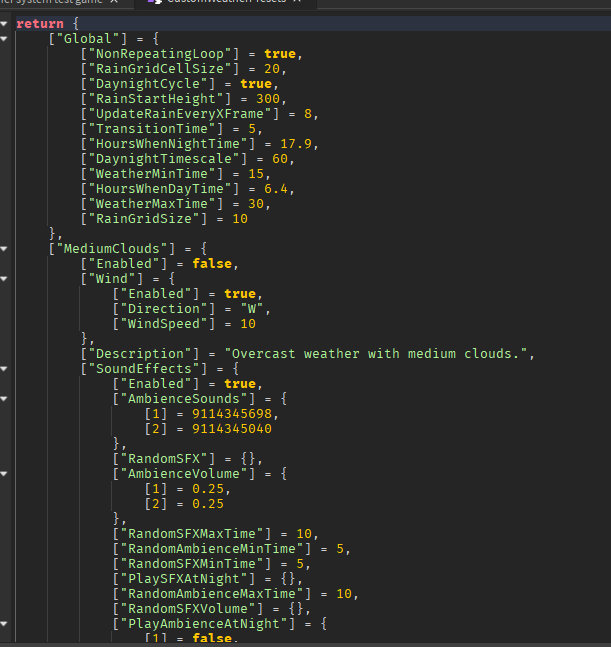Select the true value of NonRepeatingLoop
611x647 pixels.
pos(280,54)
